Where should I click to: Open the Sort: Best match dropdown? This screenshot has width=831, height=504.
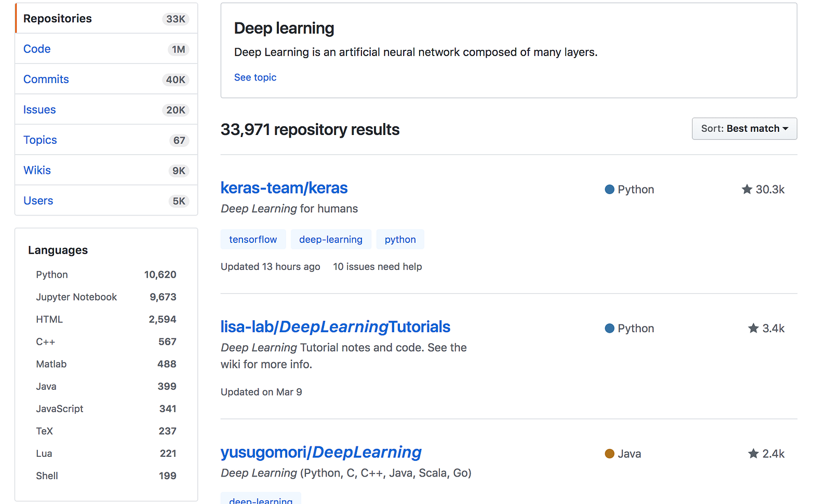click(744, 129)
